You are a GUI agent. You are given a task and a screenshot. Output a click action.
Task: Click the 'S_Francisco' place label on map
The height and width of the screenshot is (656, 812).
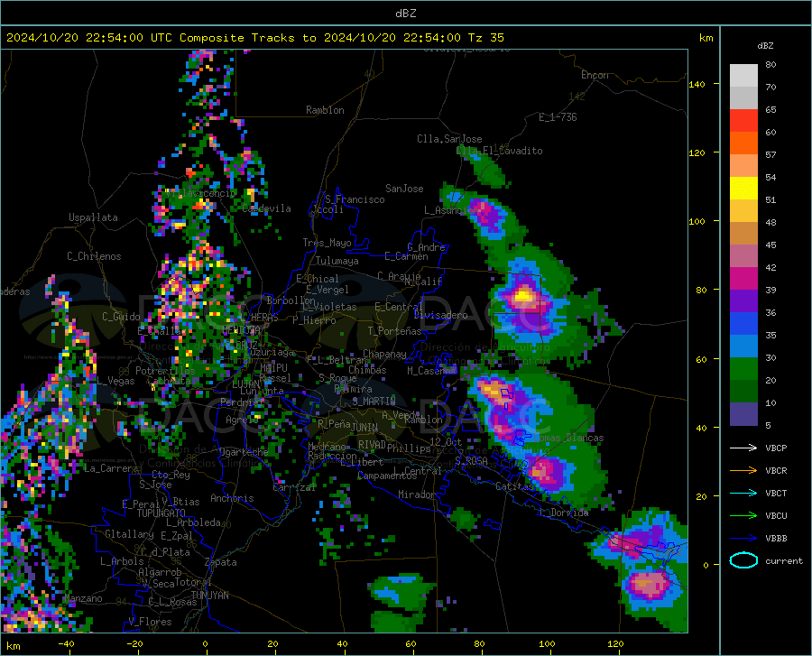click(355, 199)
